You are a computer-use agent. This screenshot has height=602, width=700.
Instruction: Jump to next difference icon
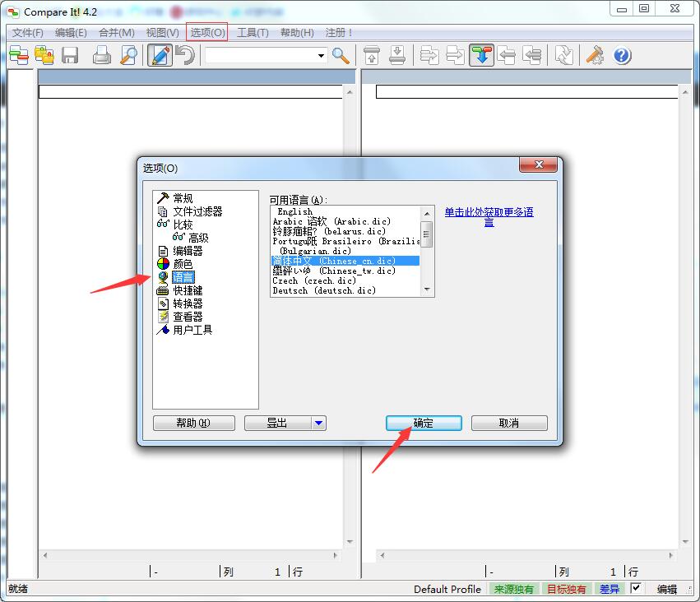481,55
